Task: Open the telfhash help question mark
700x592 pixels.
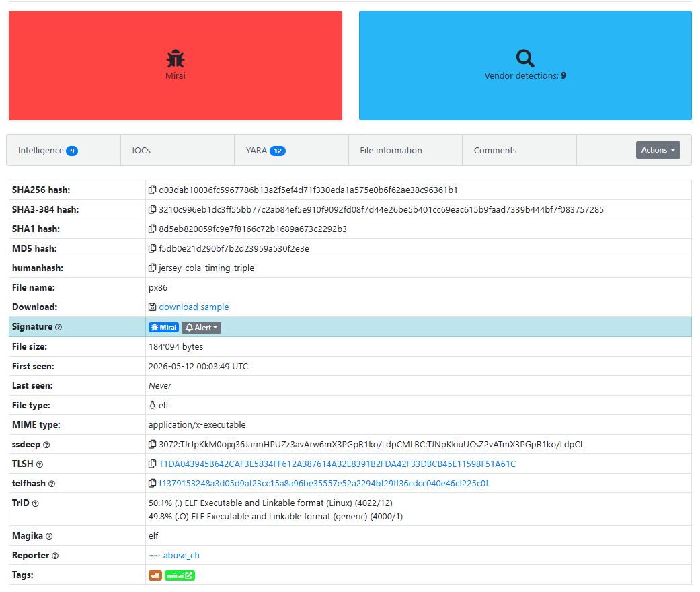Action: pos(52,484)
